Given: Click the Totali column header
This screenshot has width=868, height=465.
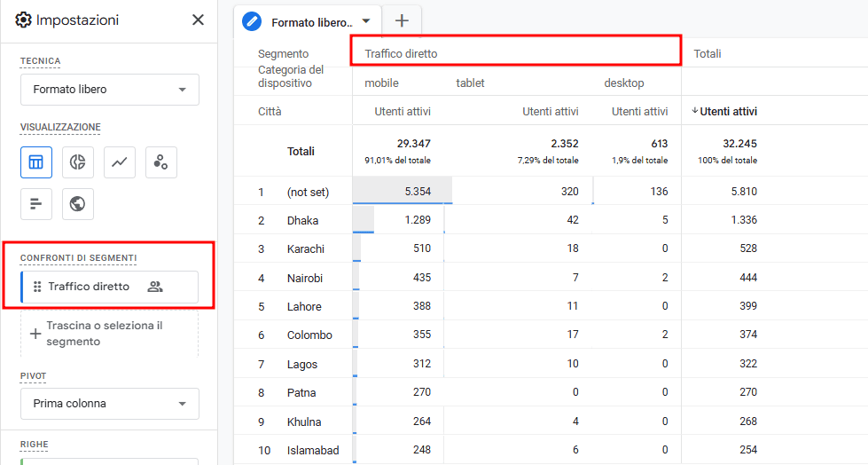Looking at the screenshot, I should pos(708,54).
